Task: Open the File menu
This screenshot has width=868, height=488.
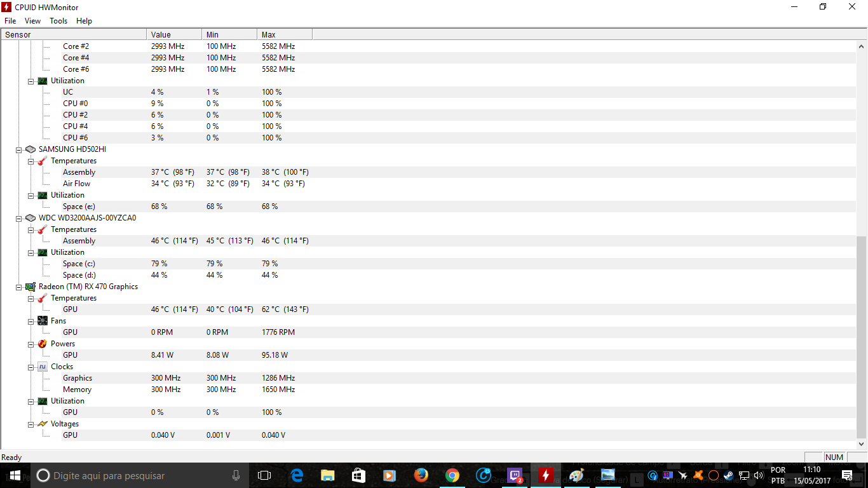Action: pos(10,21)
